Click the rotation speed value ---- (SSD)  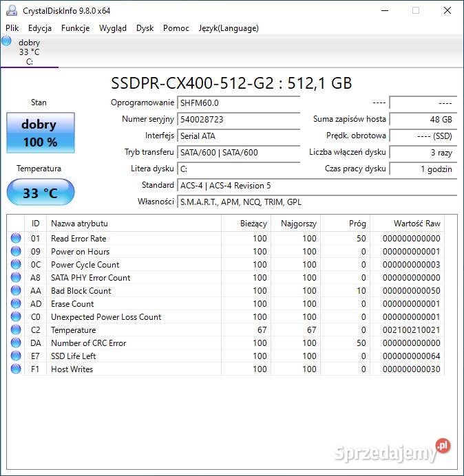point(423,136)
